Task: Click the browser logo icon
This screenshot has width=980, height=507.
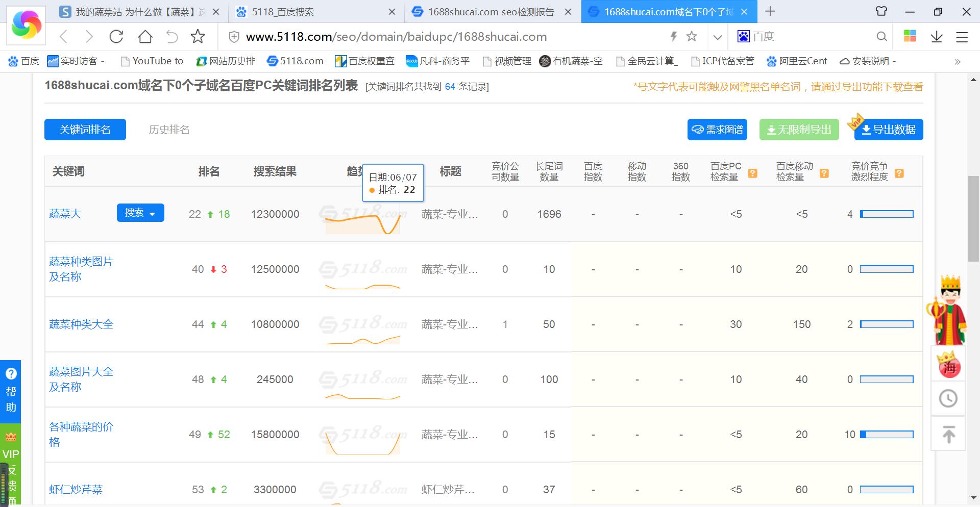Action: 27,24
